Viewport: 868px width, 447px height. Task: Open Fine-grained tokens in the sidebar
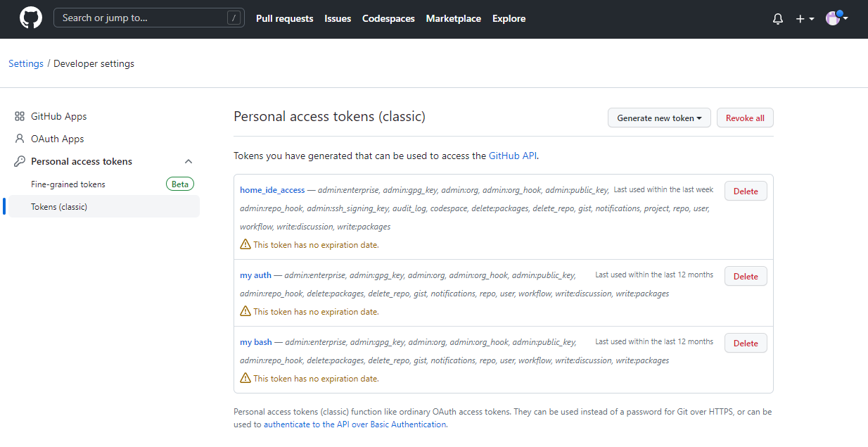[x=68, y=184]
